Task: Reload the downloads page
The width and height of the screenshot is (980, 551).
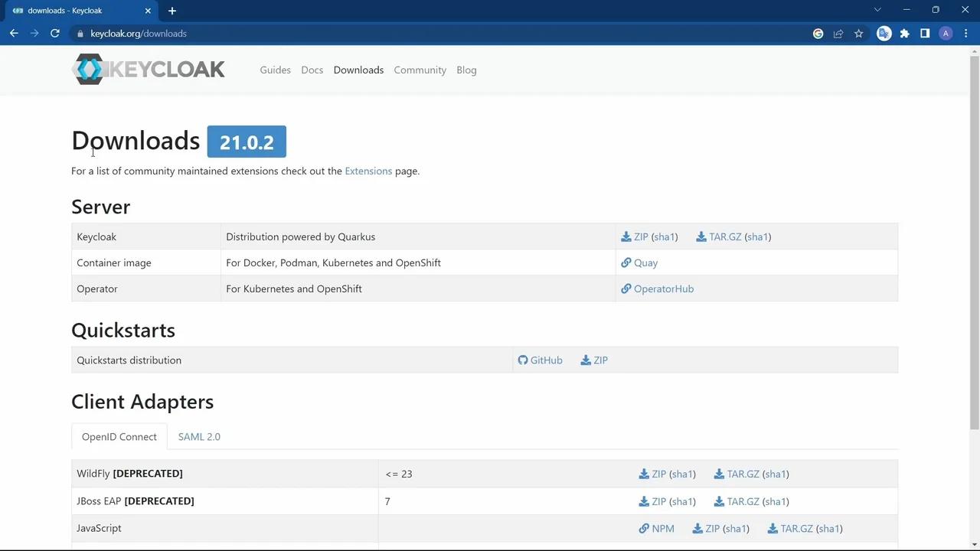Action: [54, 33]
